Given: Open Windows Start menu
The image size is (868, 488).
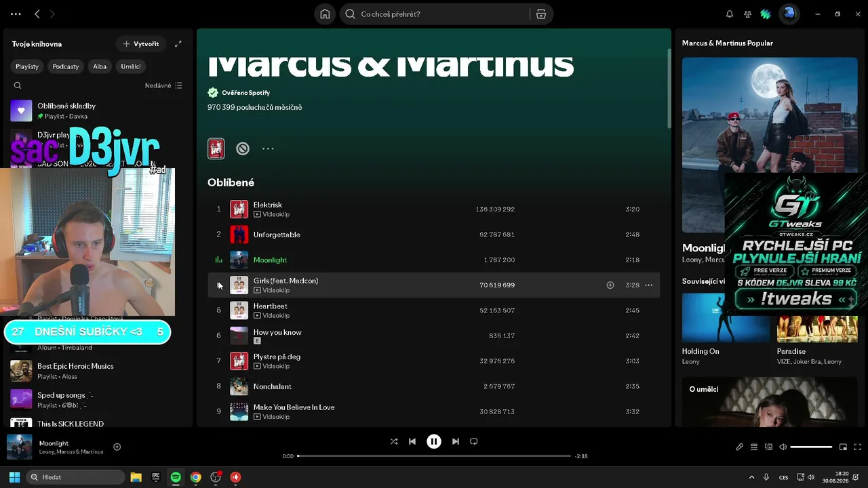Looking at the screenshot, I should (x=14, y=477).
